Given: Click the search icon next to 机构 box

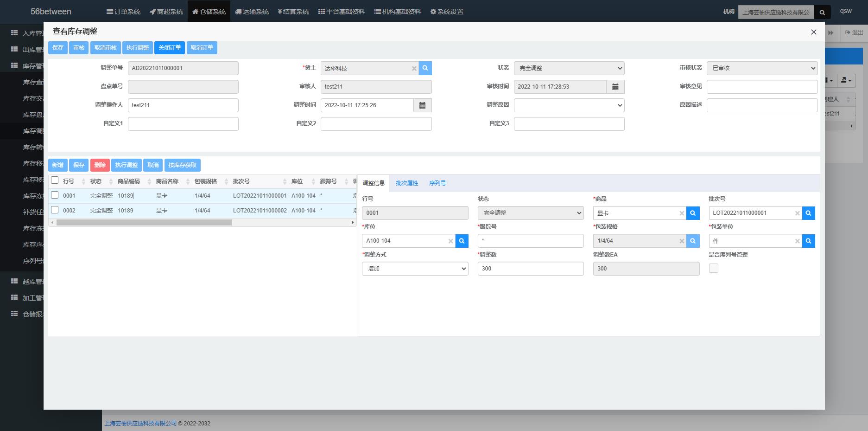Looking at the screenshot, I should [822, 13].
